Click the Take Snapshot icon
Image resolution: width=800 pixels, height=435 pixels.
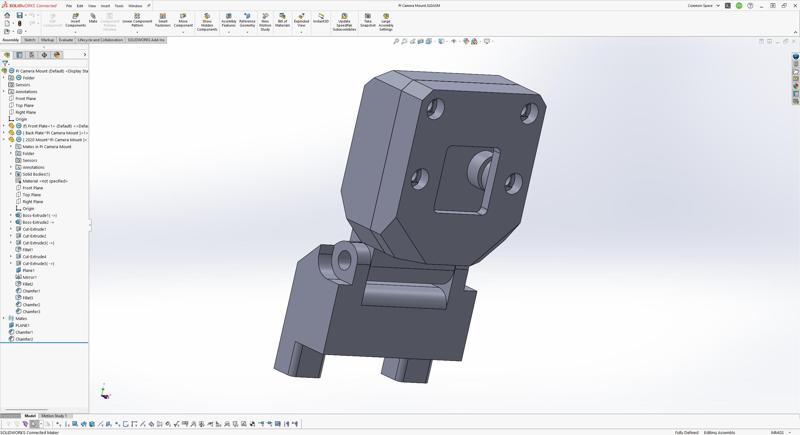(368, 21)
